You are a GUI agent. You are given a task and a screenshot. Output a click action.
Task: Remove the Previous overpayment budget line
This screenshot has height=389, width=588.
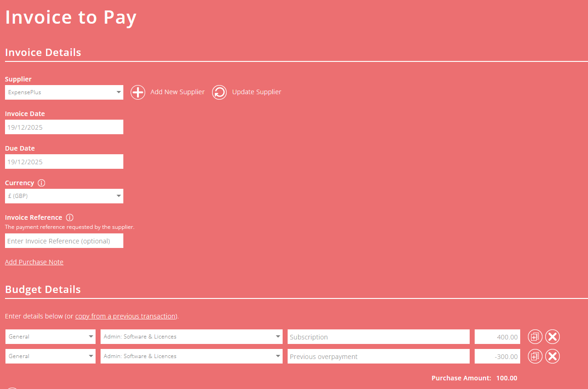(553, 356)
